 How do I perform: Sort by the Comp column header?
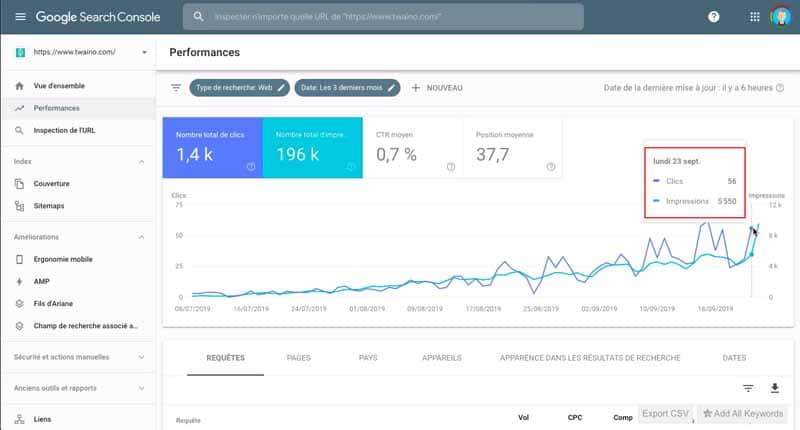[x=623, y=417]
